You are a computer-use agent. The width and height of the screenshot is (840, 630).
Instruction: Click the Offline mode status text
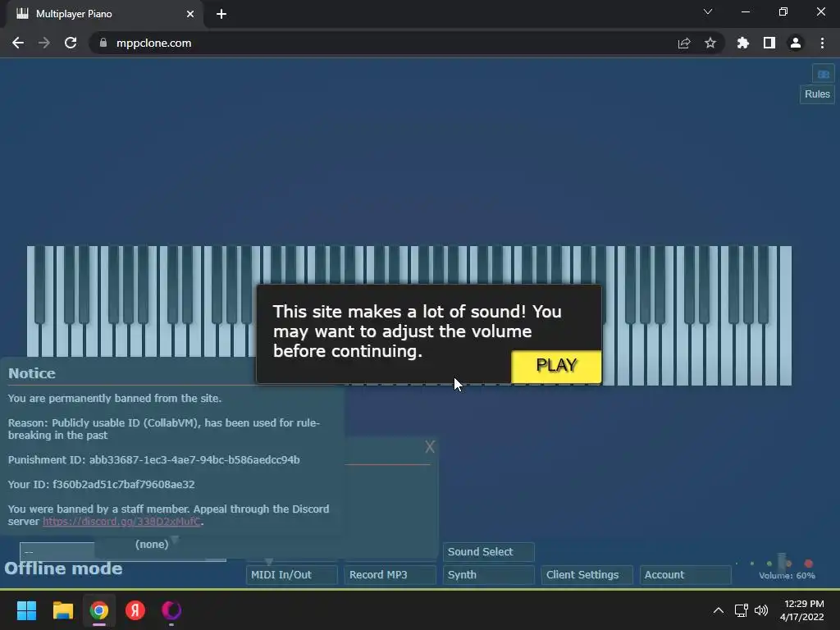pyautogui.click(x=63, y=568)
